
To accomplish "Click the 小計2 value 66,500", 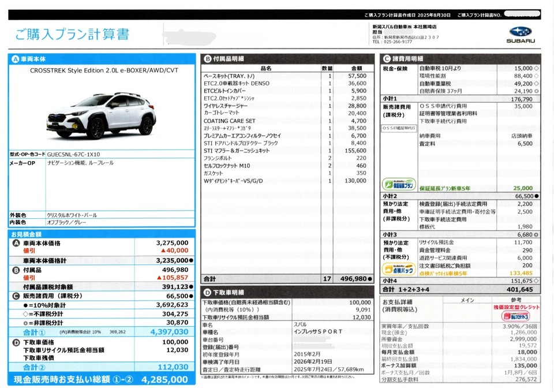I will (x=525, y=196).
